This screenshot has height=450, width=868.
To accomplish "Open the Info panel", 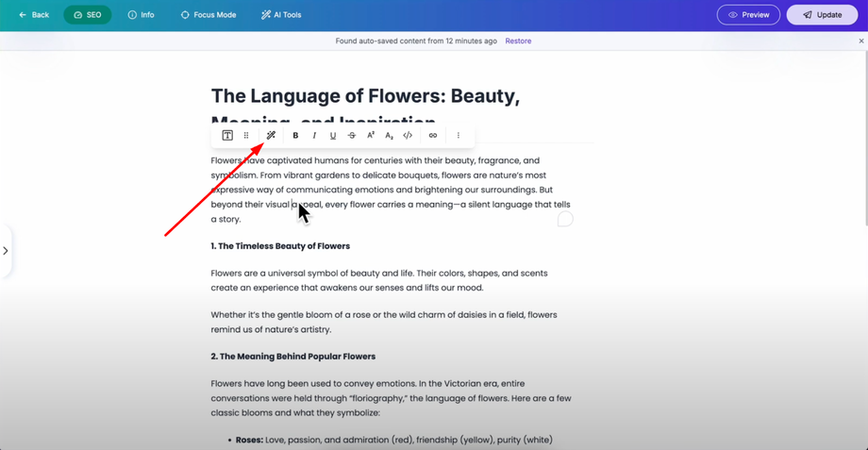I will pyautogui.click(x=142, y=15).
